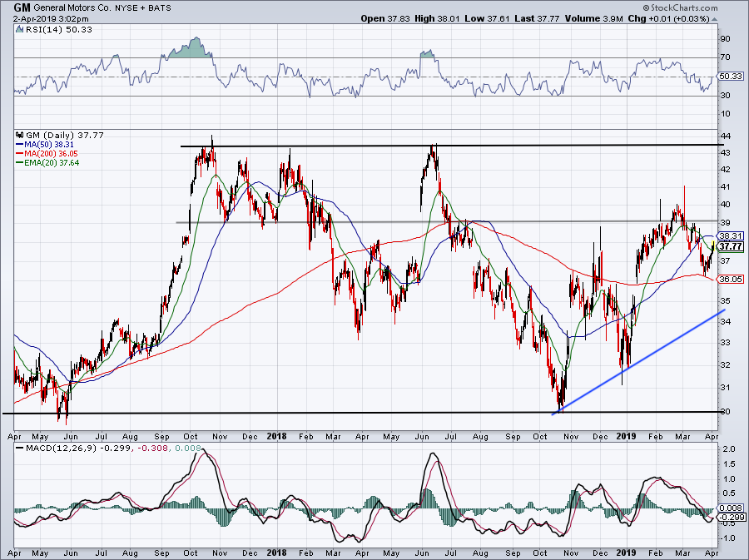
Task: Click the -0.308 signal value in MACD legend
Action: tap(152, 448)
